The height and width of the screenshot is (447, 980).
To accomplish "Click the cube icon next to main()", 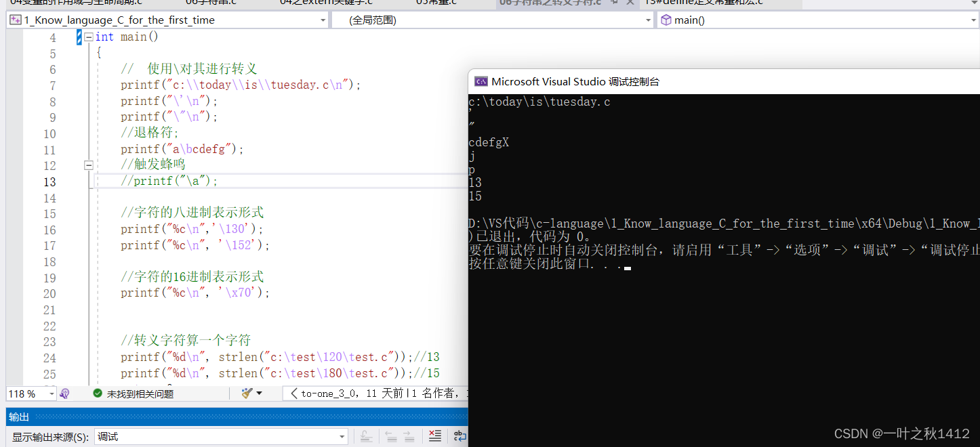I will (x=666, y=20).
